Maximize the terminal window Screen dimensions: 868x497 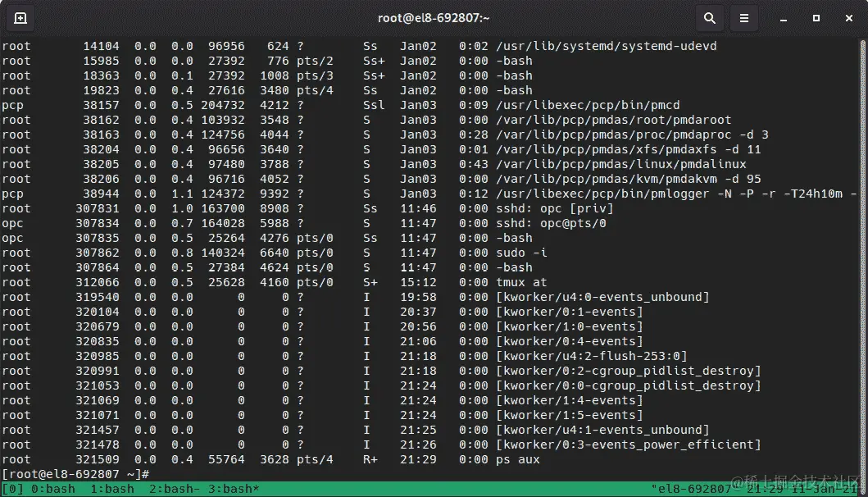click(x=816, y=18)
